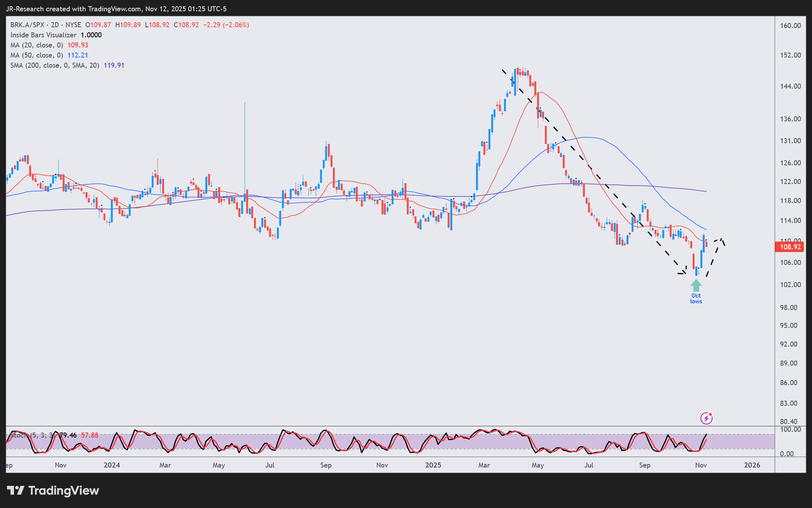Image resolution: width=812 pixels, height=508 pixels.
Task: Click the TradingView logo at bottom left
Action: (53, 490)
